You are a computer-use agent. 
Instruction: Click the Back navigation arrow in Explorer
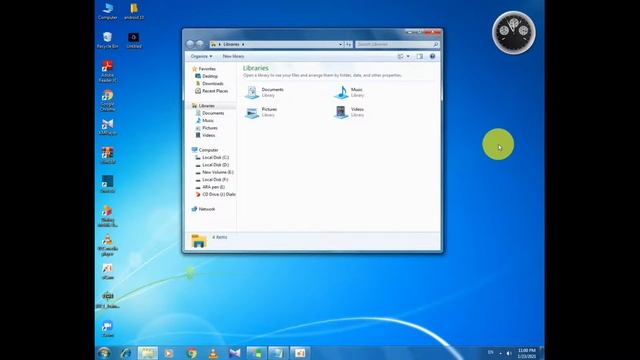click(190, 44)
